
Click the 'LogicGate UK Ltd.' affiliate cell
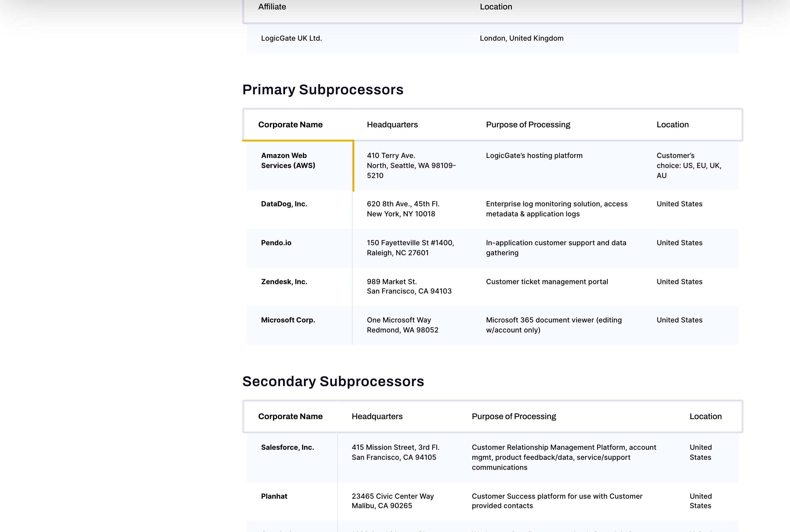tap(291, 38)
